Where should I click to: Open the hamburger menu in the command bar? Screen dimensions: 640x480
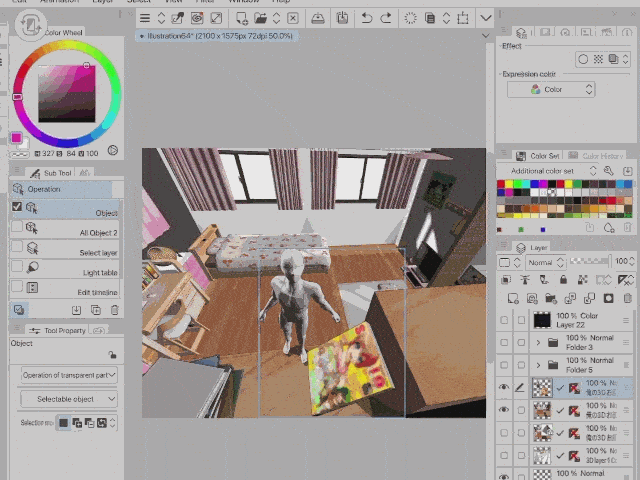click(x=145, y=18)
